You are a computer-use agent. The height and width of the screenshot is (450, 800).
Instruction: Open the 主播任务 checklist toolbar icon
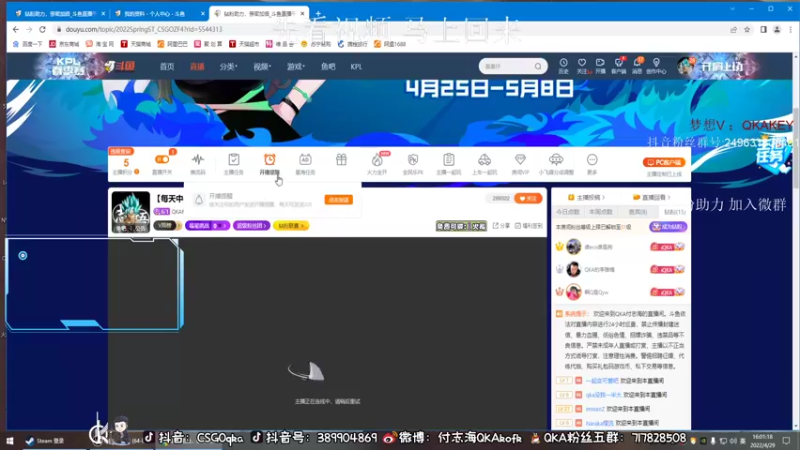pyautogui.click(x=234, y=160)
